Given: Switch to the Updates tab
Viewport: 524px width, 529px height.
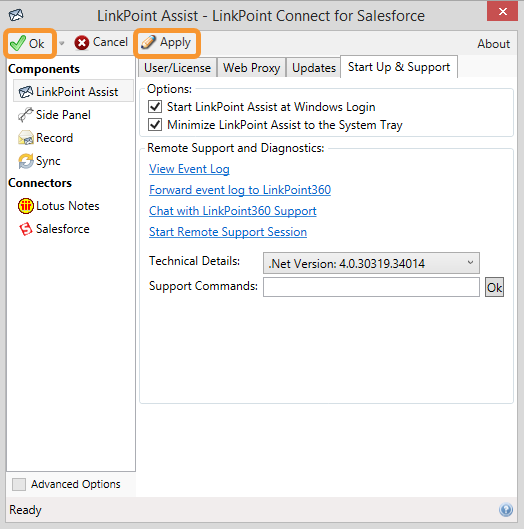Looking at the screenshot, I should pyautogui.click(x=314, y=68).
